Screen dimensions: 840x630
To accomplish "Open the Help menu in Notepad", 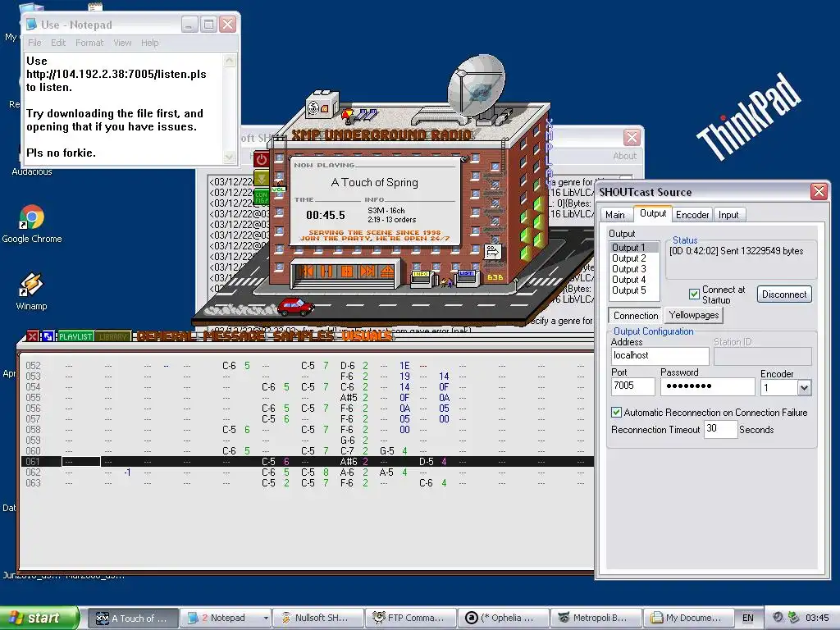I will pos(149,43).
